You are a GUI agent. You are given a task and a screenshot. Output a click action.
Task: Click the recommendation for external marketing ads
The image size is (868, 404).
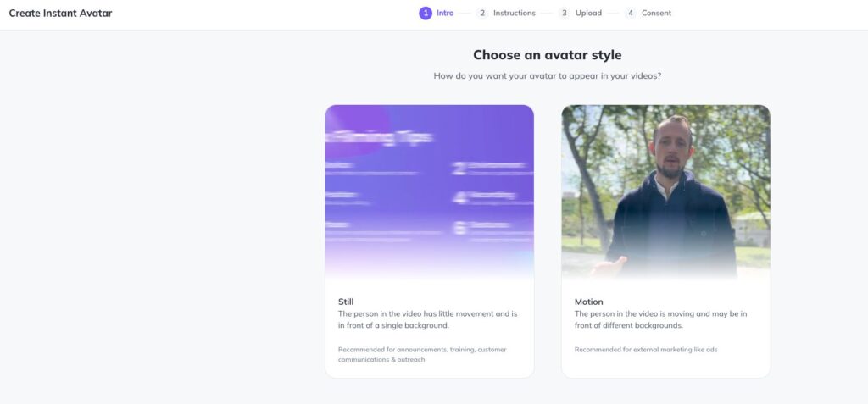pyautogui.click(x=646, y=350)
